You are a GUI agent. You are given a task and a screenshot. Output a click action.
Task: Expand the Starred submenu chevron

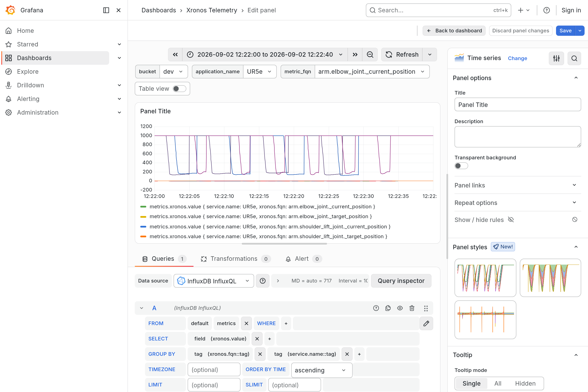click(x=119, y=44)
